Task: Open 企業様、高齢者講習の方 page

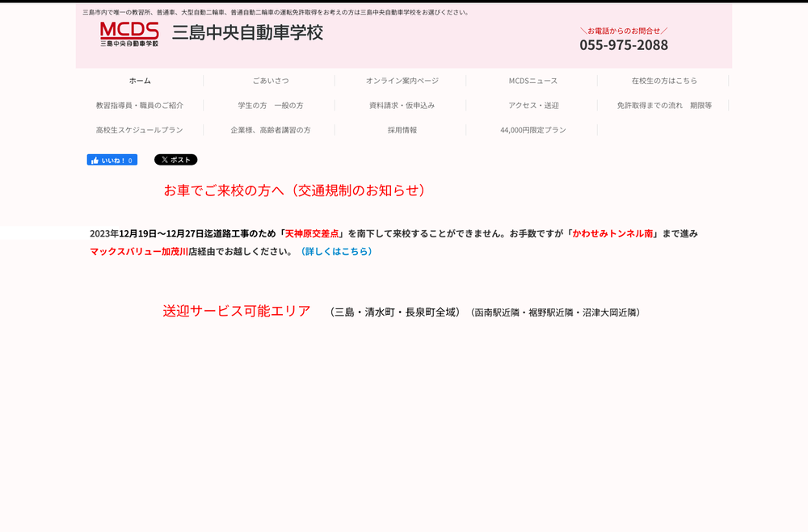Action: [271, 130]
